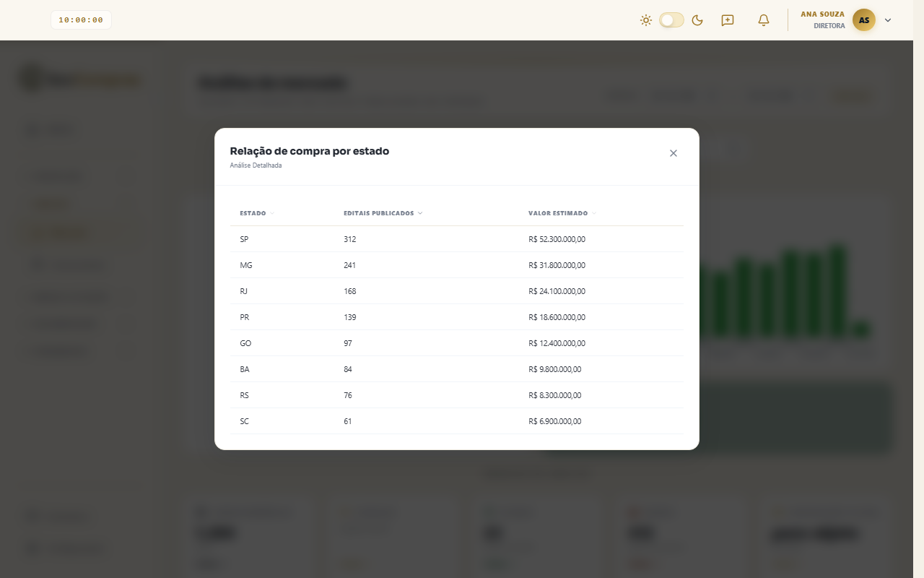Click the R$ 31.800.000,00 value
The width and height of the screenshot is (924, 578).
click(x=557, y=265)
